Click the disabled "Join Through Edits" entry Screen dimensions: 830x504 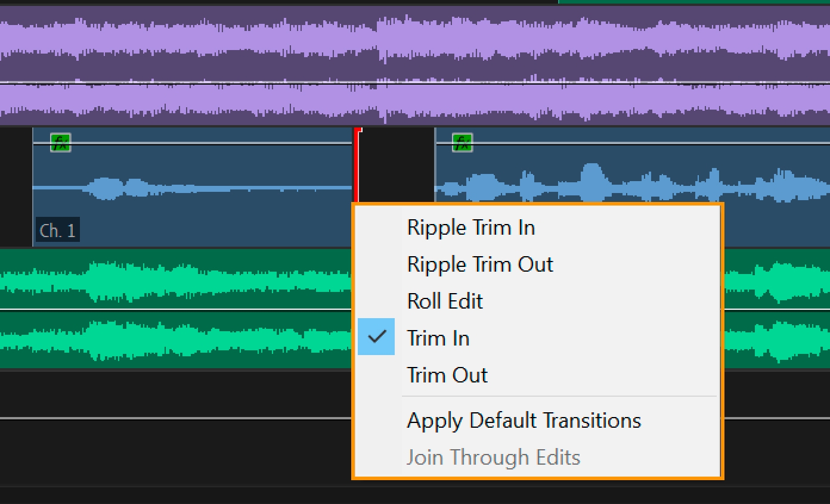pyautogui.click(x=493, y=457)
